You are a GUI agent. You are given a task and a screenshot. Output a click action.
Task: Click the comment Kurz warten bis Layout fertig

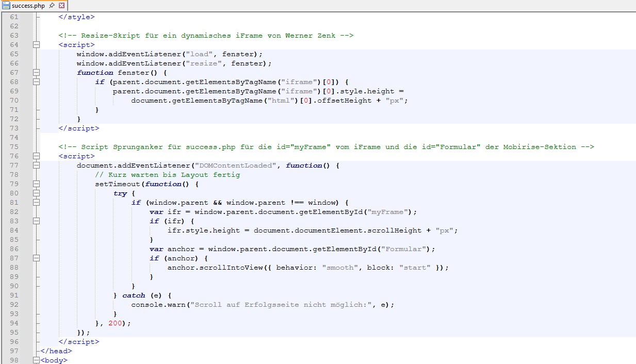click(168, 175)
